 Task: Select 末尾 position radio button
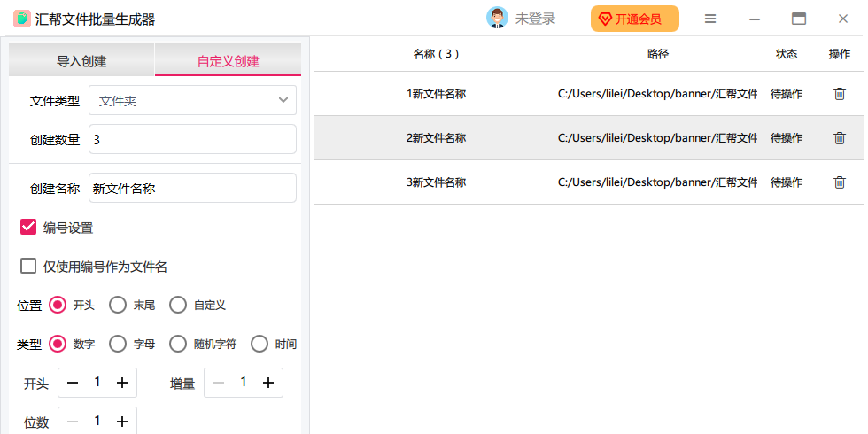(118, 305)
